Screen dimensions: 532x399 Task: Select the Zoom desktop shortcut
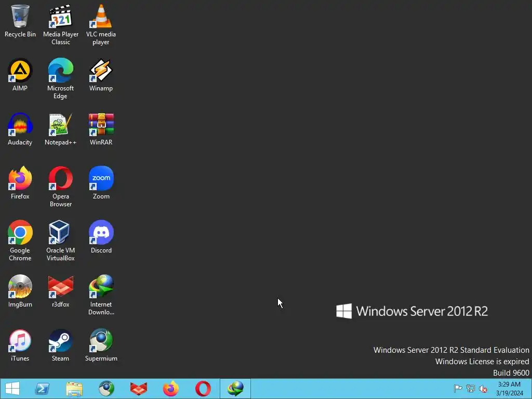(x=101, y=183)
